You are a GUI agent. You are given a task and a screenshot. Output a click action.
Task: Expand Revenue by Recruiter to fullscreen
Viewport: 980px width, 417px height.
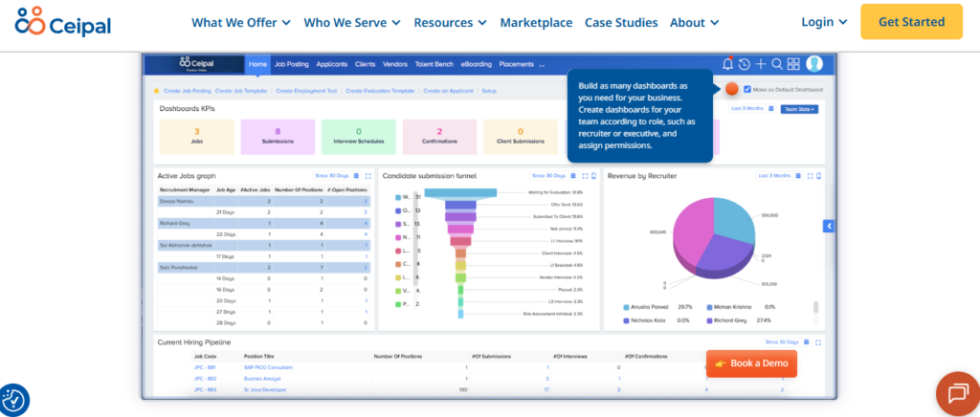[x=810, y=176]
